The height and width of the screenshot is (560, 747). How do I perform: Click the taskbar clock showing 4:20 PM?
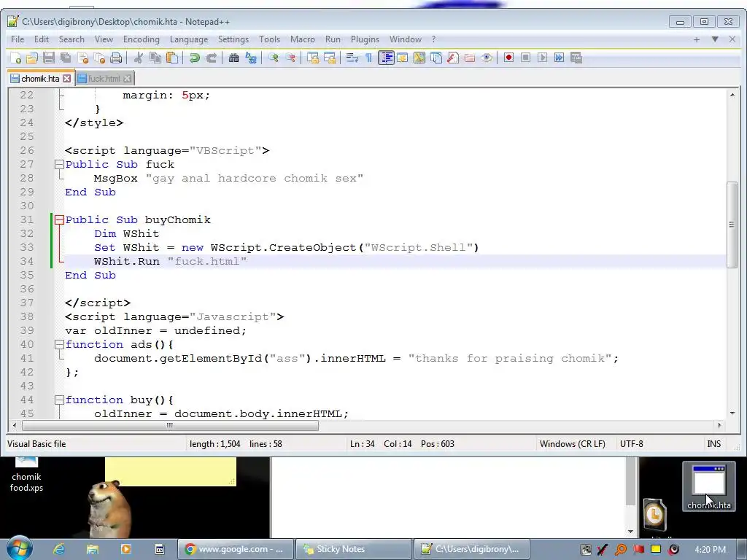[710, 550]
